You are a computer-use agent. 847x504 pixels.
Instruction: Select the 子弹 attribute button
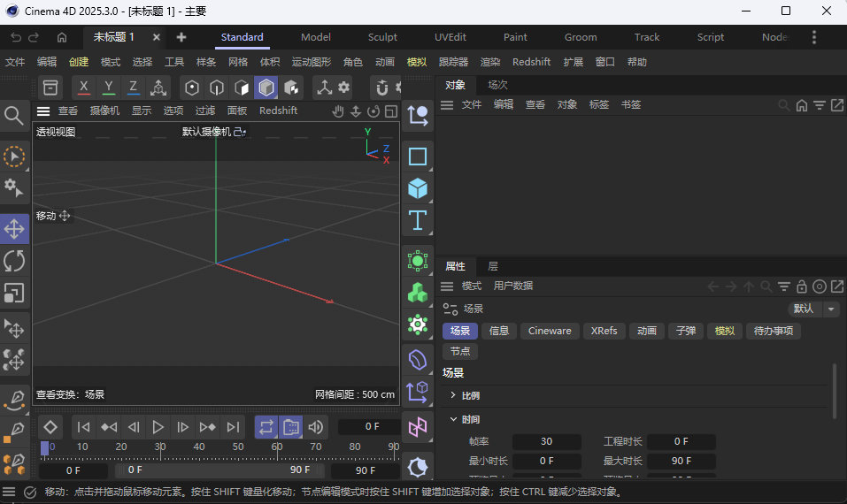pos(686,331)
